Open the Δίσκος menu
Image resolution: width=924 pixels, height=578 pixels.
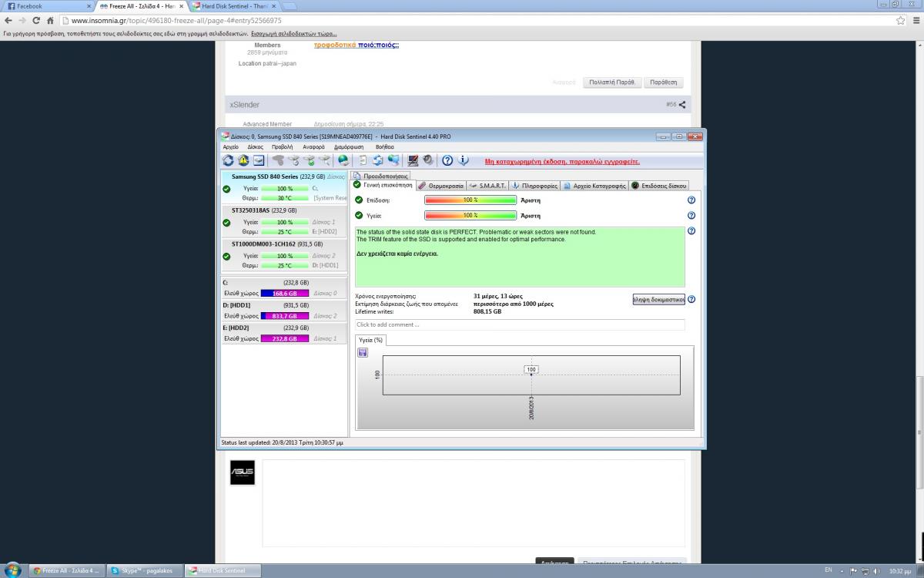(x=256, y=146)
